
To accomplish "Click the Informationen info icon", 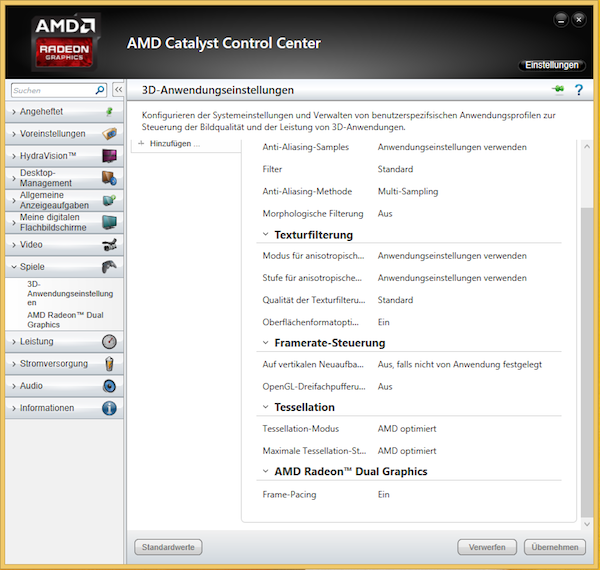I will point(109,408).
